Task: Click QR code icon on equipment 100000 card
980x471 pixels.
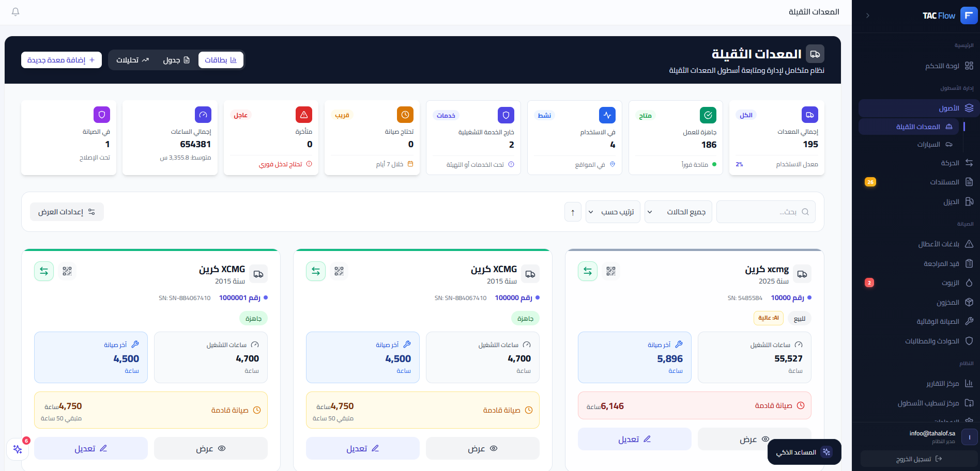Action: [x=339, y=271]
